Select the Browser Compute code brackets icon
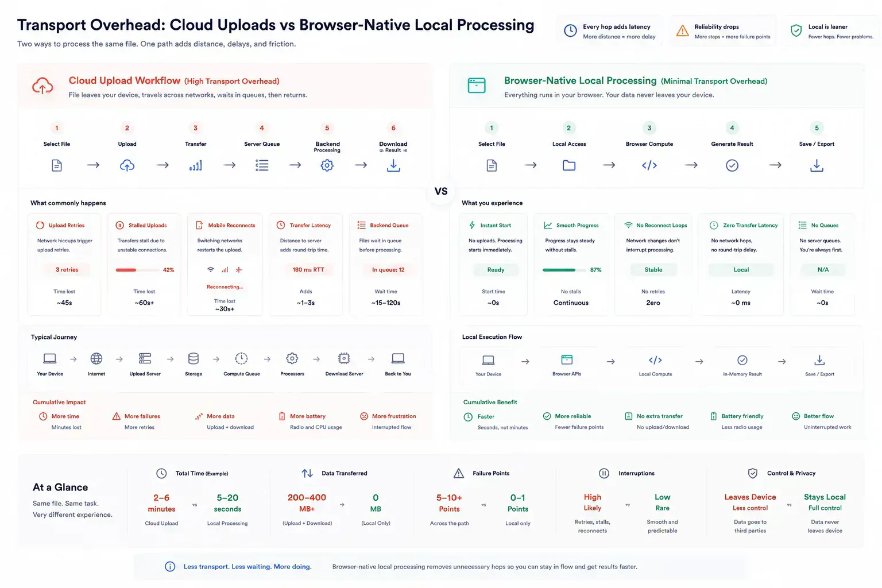The image size is (882, 588). [649, 165]
